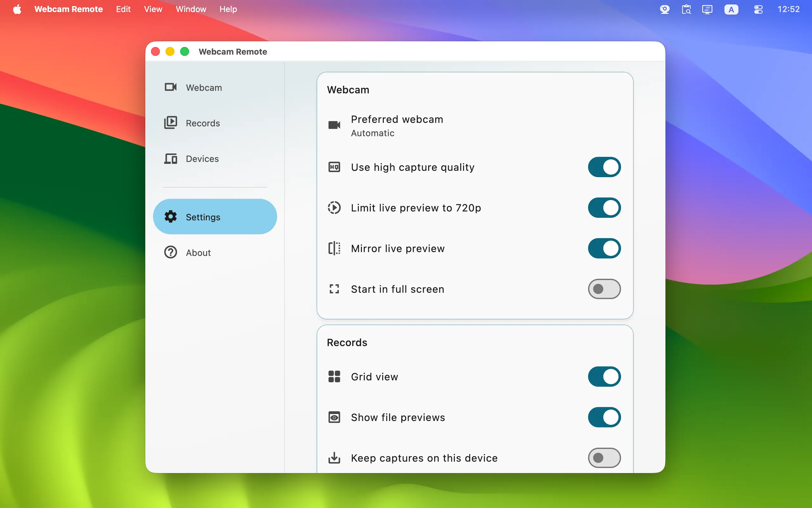Click the Records section heading
Viewport: 812px width, 508px height.
click(x=347, y=342)
